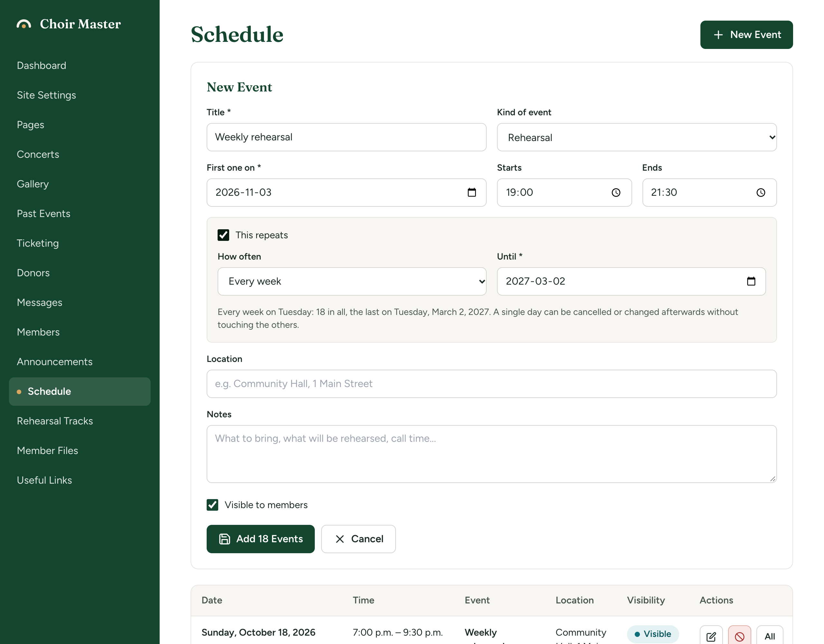Click All button for October 18 event
This screenshot has height=644, width=824.
(769, 637)
